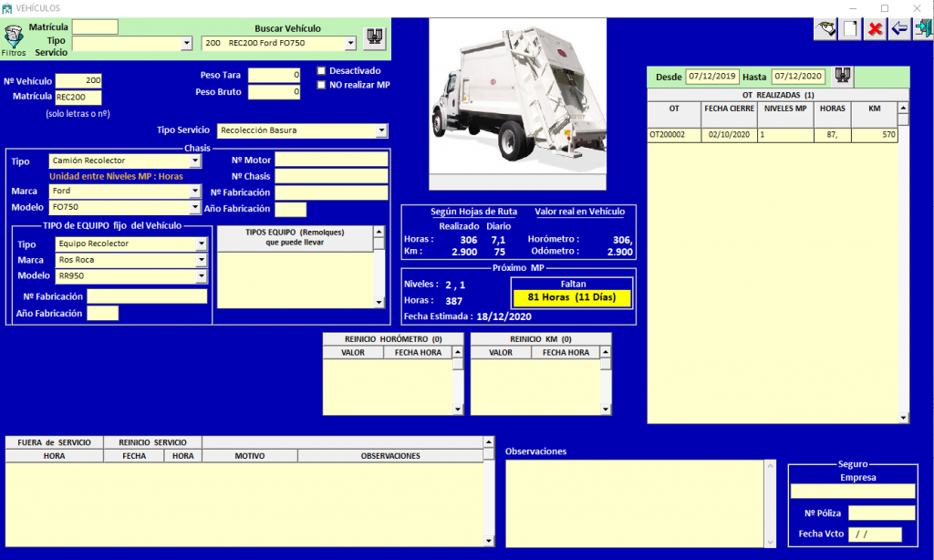Click the binoculars next to Buscar Vehículo
This screenshot has height=560, width=934.
374,37
